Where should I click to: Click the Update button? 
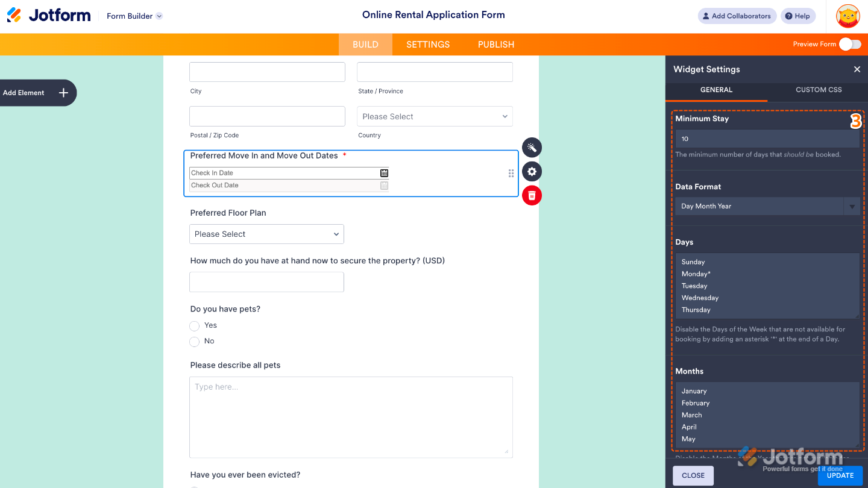pos(840,475)
